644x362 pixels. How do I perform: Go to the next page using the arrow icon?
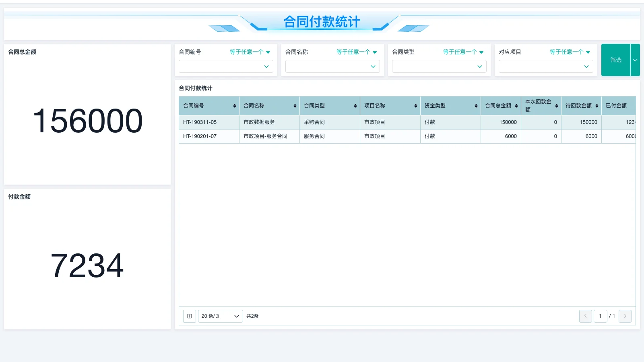[x=625, y=316]
